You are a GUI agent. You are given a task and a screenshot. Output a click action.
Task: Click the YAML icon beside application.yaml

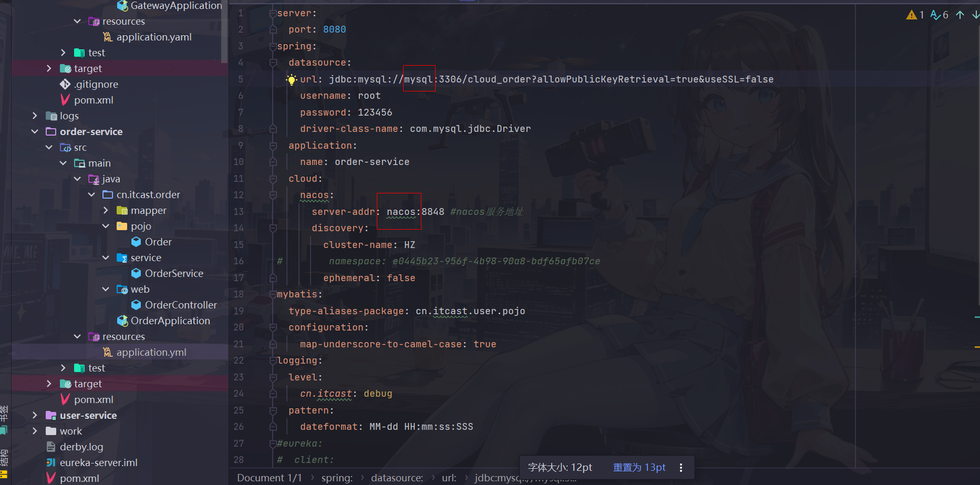(108, 37)
